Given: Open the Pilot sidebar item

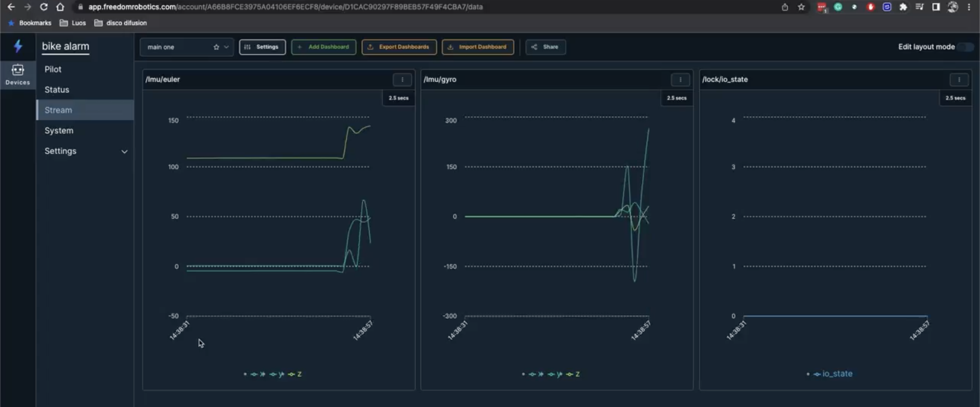Looking at the screenshot, I should [x=53, y=69].
